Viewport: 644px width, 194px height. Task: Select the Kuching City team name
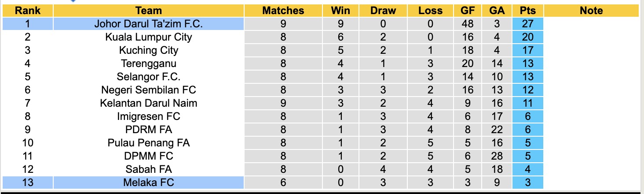[x=149, y=50]
